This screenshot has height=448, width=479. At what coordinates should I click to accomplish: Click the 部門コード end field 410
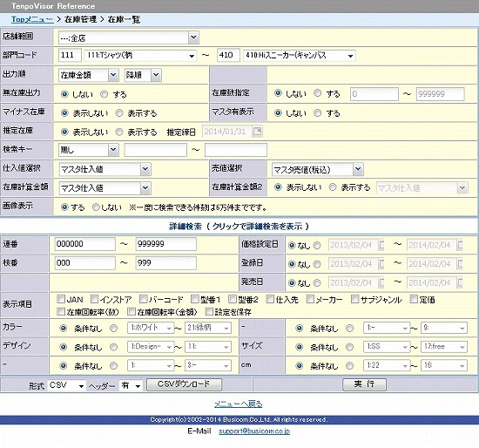228,56
